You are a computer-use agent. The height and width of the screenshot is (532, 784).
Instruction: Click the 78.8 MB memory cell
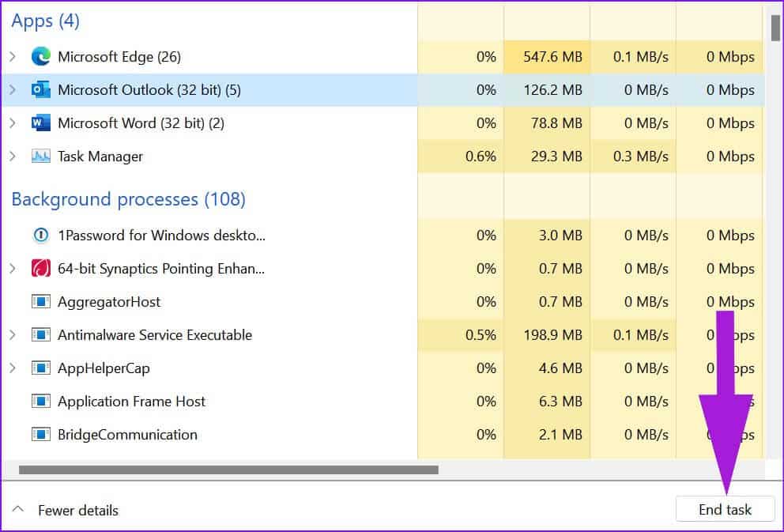point(547,123)
